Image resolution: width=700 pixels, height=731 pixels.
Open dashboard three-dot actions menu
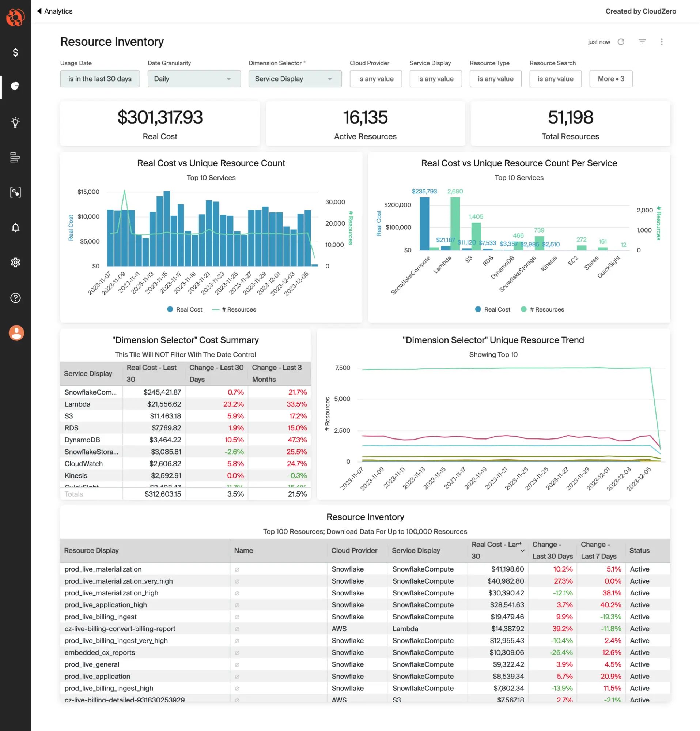click(662, 42)
